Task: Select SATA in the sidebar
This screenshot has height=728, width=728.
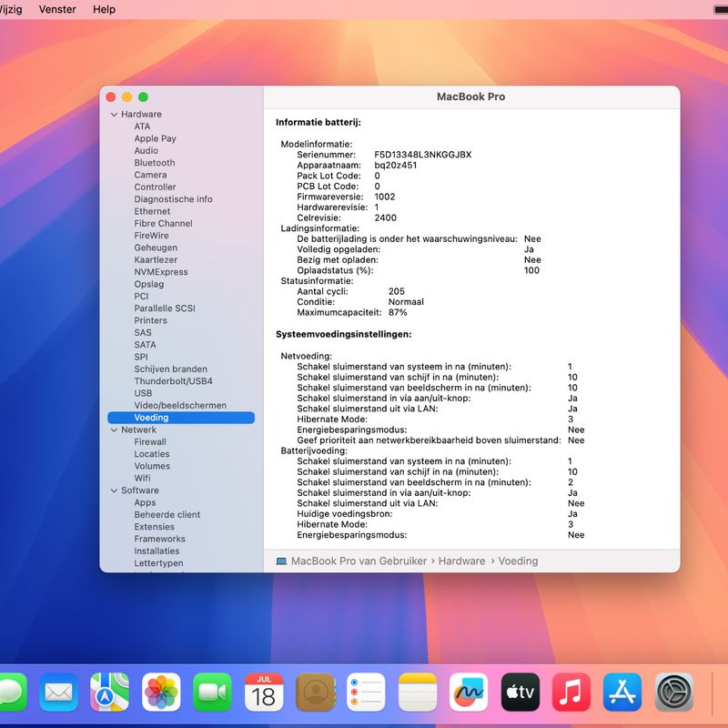Action: (146, 345)
